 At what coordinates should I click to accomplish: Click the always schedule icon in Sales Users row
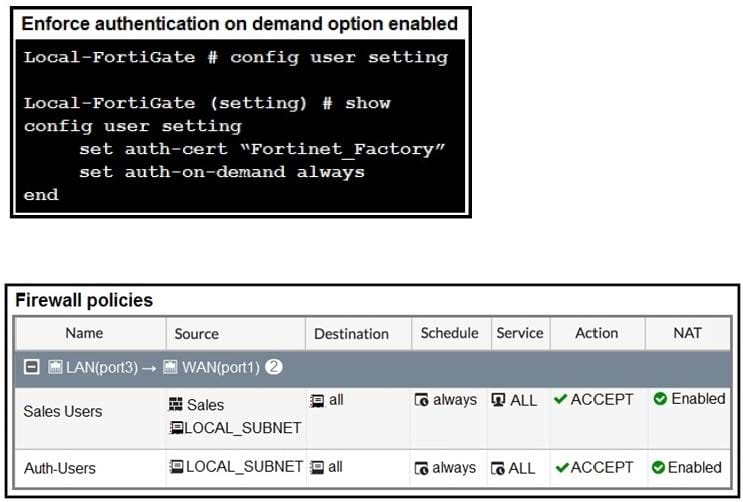coord(421,400)
